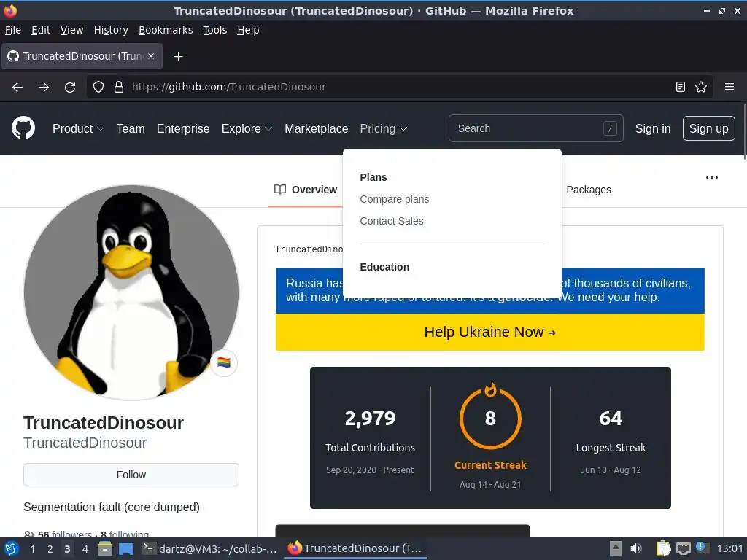Open the File menu
Screen dimensions: 747x560
click(x=13, y=30)
